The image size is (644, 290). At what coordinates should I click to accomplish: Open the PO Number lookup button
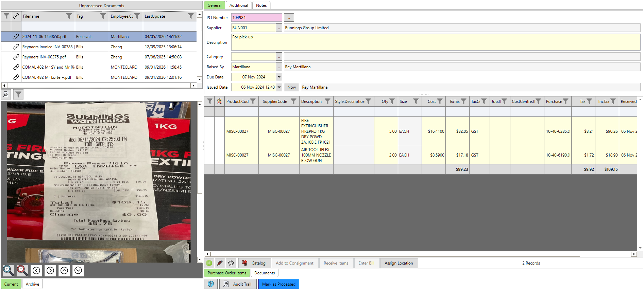[x=289, y=18]
